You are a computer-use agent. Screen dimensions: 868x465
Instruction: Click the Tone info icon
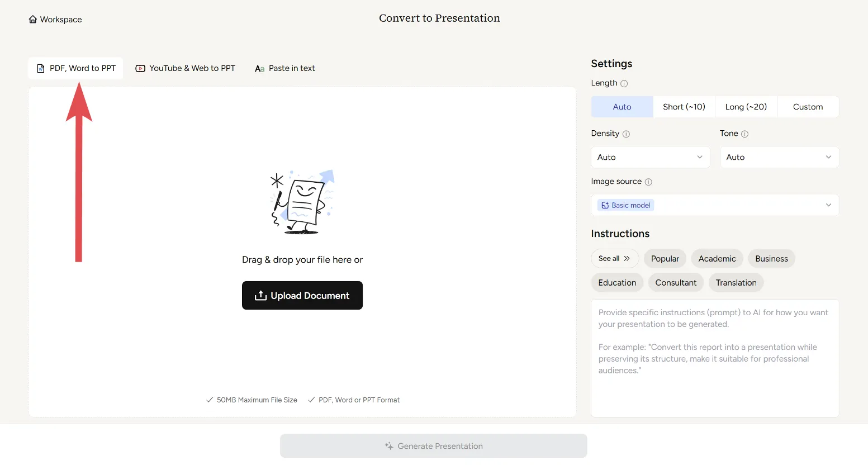(x=744, y=134)
